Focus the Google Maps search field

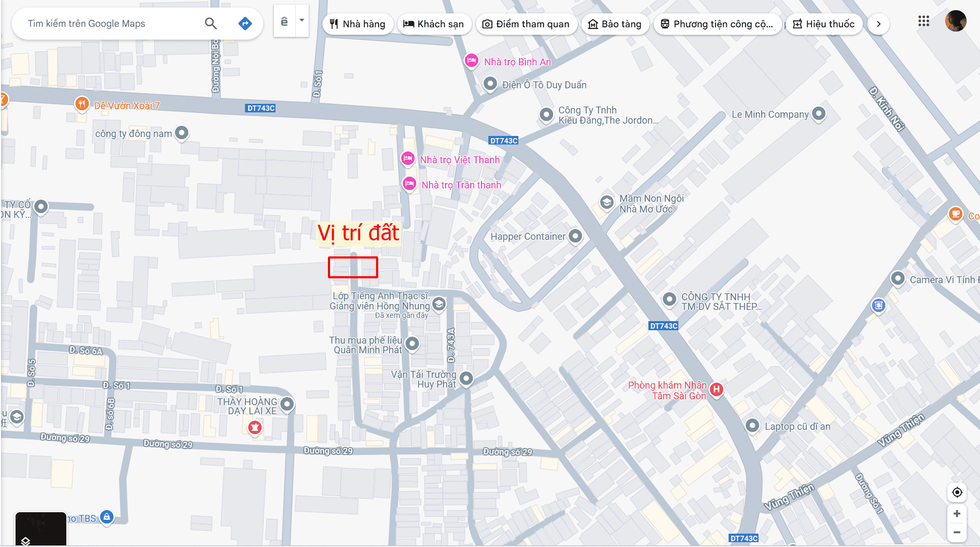[x=112, y=24]
